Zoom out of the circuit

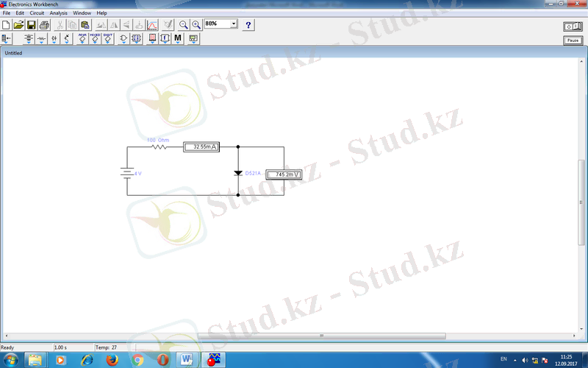[183, 25]
